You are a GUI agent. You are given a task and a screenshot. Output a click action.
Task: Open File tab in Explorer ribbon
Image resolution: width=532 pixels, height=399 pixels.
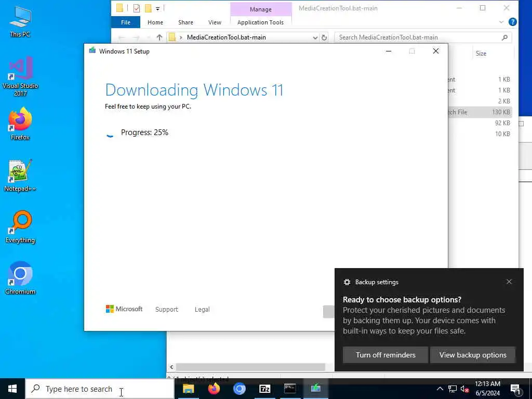(126, 22)
